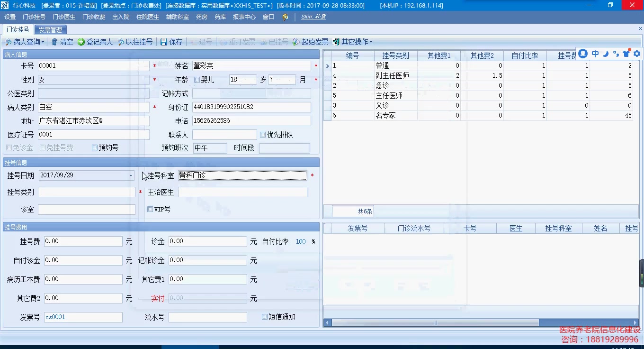Viewport: 644px width, 349px height.
Task: Click the moon icon in input toolbar
Action: (606, 54)
